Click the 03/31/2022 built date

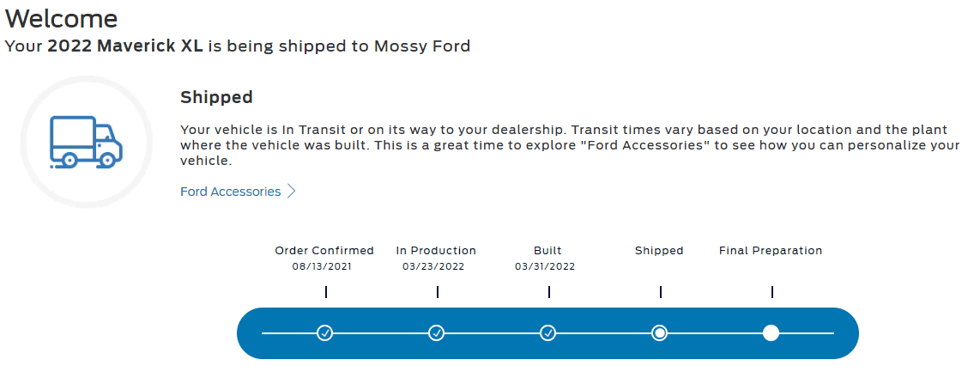coord(545,266)
